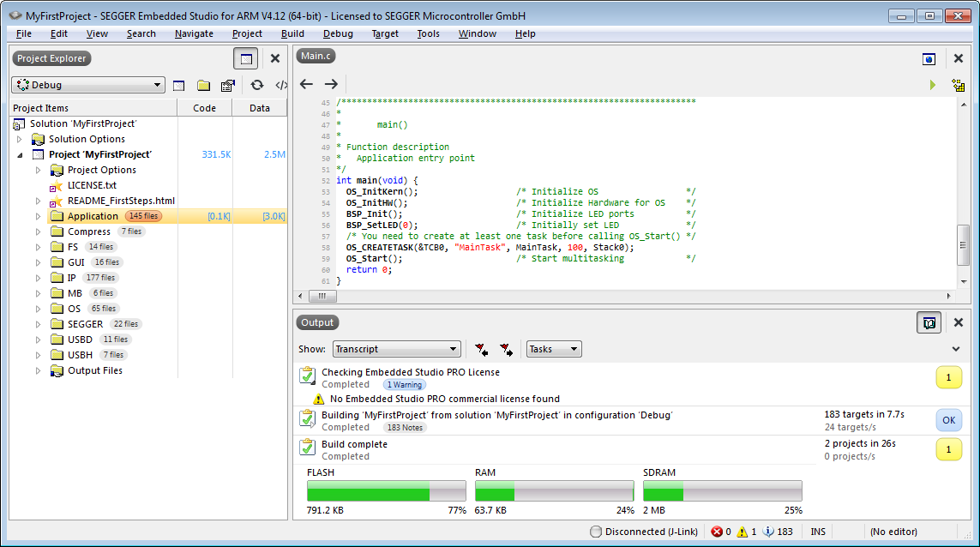Go forward with the editor right arrow
This screenshot has height=547, width=980.
(331, 84)
